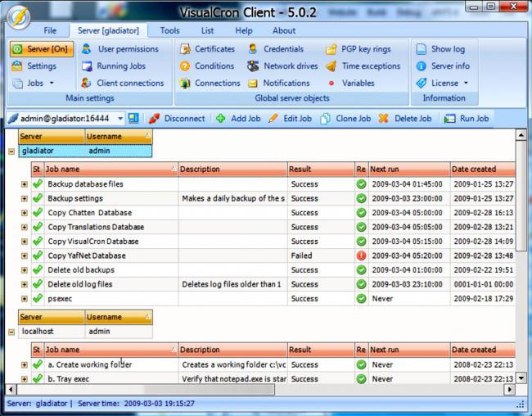The width and height of the screenshot is (532, 416).
Task: Open Conditions manager
Action: click(x=207, y=66)
